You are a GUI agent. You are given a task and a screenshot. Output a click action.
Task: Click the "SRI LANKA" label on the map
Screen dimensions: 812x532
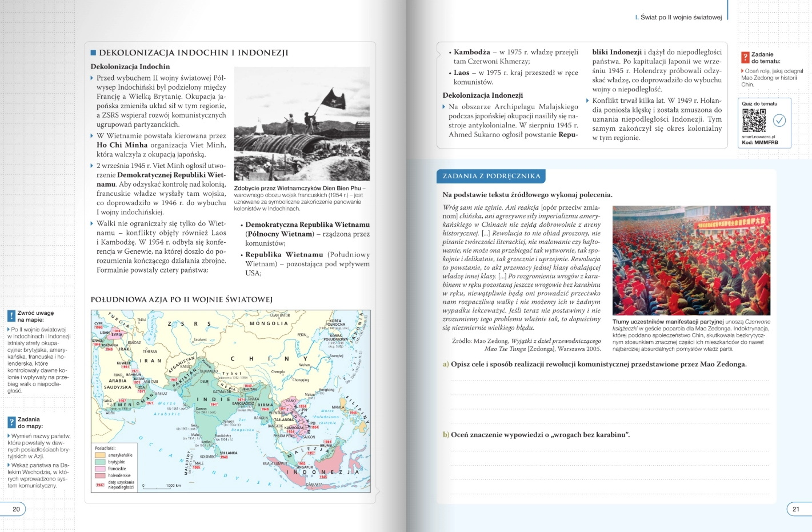pos(228,453)
